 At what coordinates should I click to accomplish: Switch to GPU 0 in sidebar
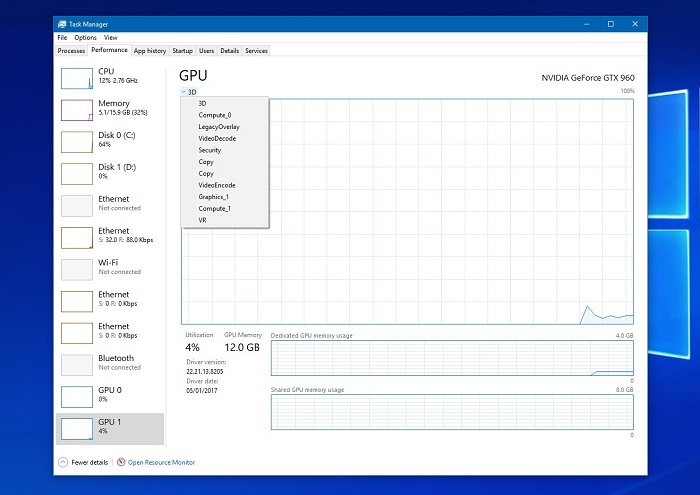point(110,397)
